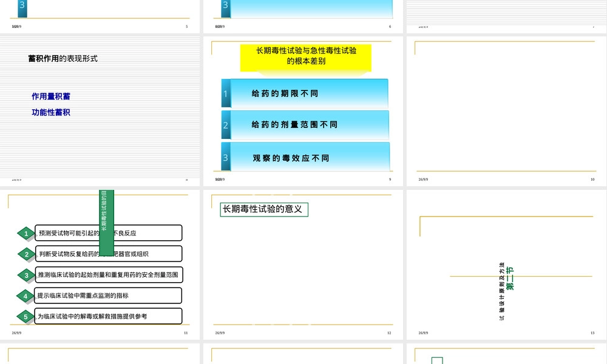The width and height of the screenshot is (607, 364).
Task: Click the date 26/9/9 on slide 12
Action: (x=220, y=332)
